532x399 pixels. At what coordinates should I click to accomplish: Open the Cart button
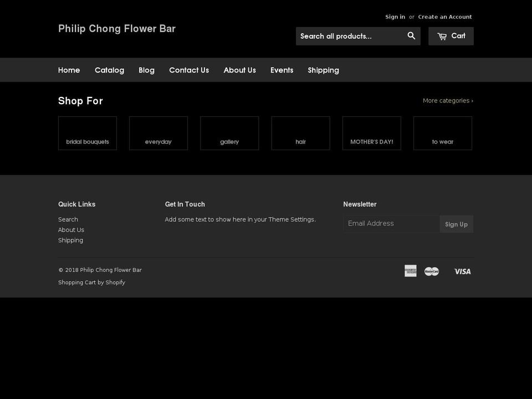coord(451,36)
